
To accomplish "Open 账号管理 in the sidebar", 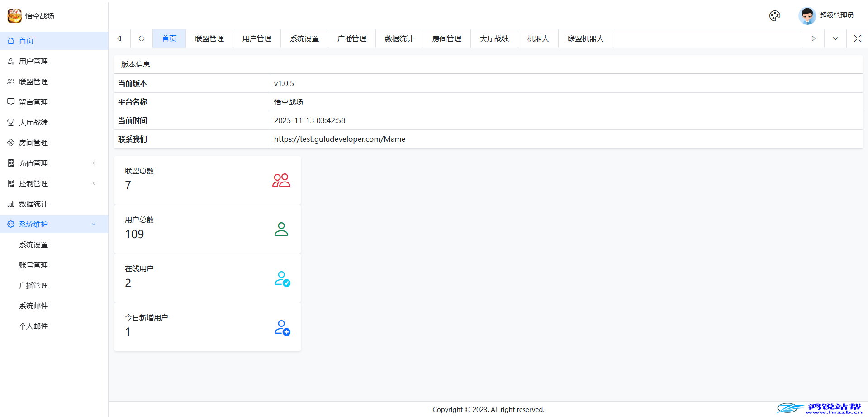I will click(33, 265).
